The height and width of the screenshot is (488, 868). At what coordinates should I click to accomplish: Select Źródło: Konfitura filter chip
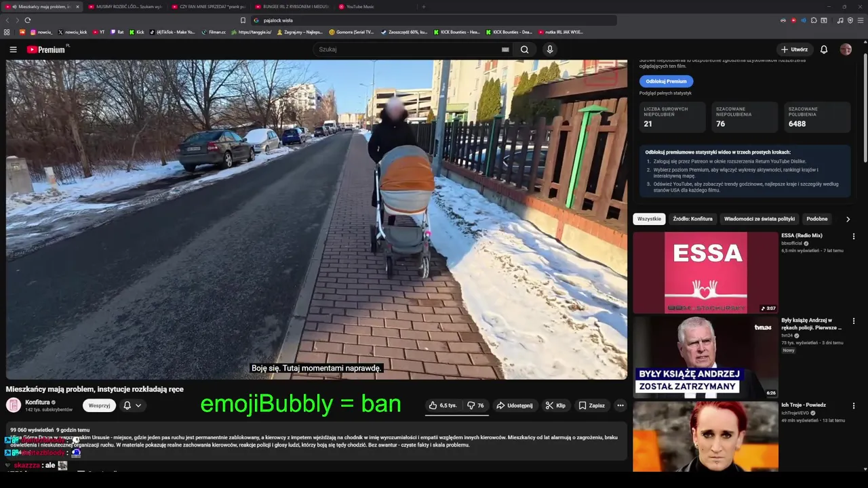(692, 219)
